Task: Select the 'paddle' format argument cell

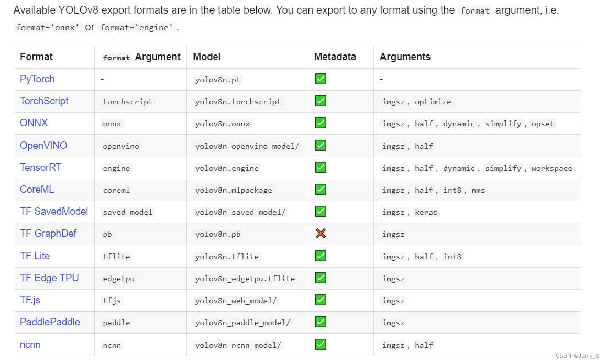Action: point(116,323)
